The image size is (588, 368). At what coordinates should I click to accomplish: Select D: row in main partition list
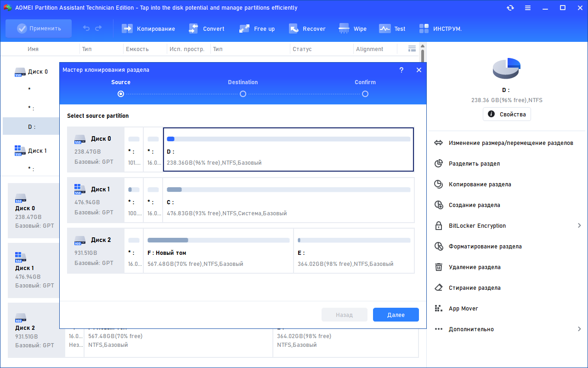coord(31,126)
